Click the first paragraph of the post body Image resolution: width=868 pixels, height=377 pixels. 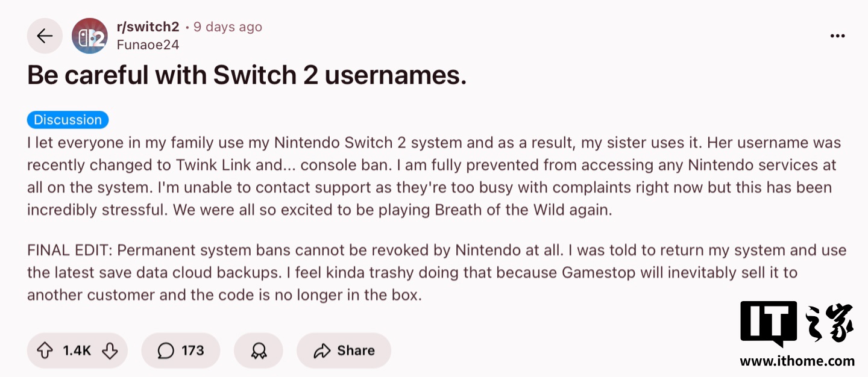point(422,176)
